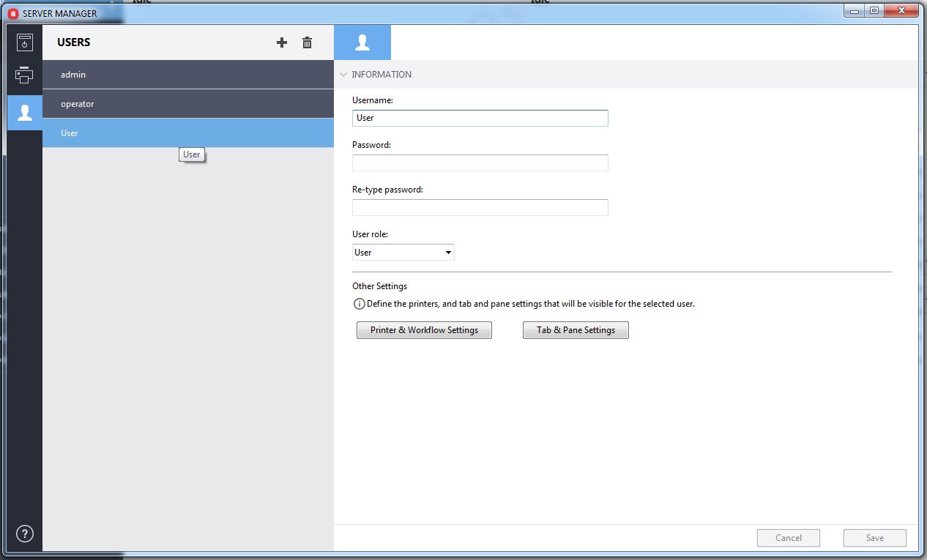Open the User role dropdown

tap(403, 253)
